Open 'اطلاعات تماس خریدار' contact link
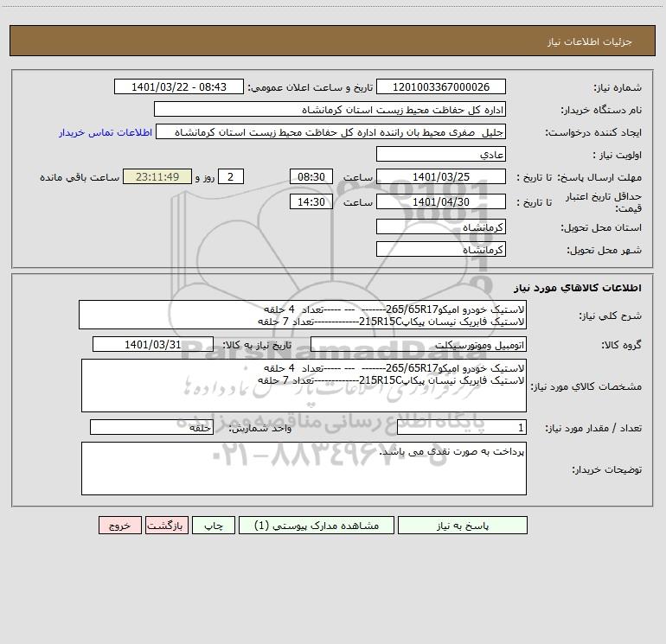666x644 pixels. 106,132
